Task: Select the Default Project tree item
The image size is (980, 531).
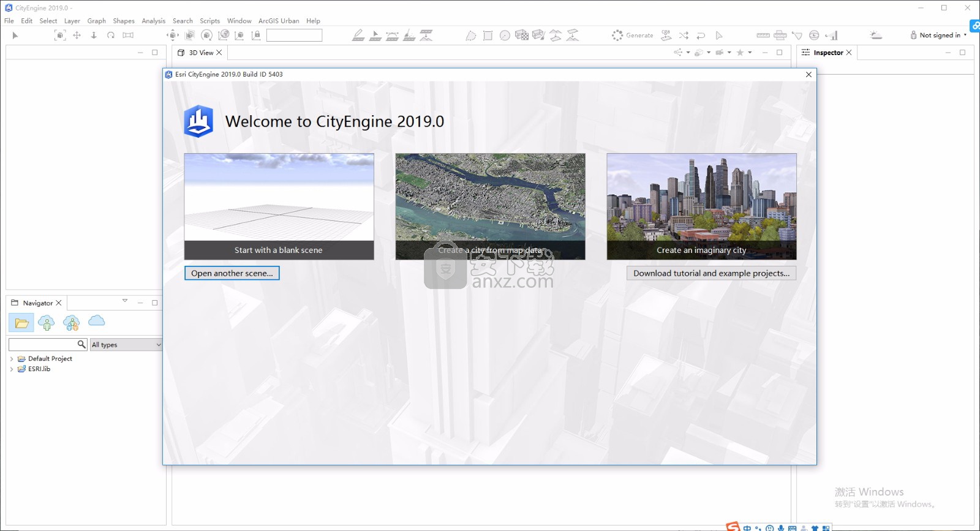Action: click(50, 359)
